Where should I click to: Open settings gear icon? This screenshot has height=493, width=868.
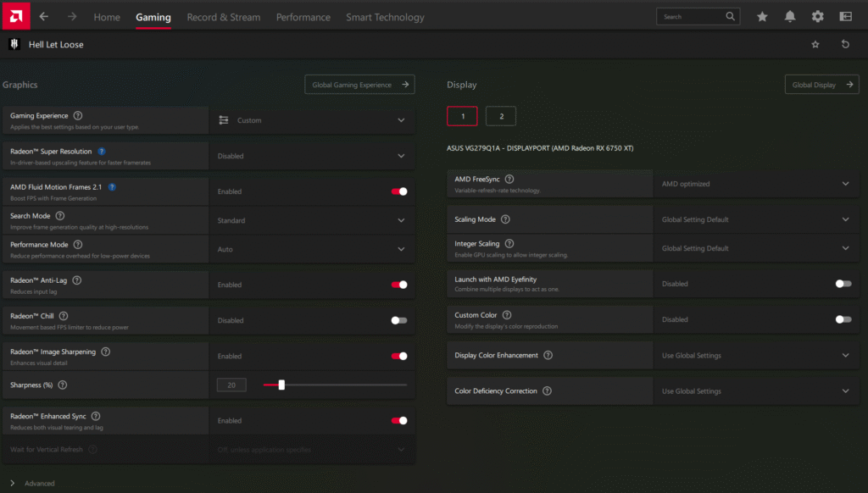pyautogui.click(x=818, y=17)
